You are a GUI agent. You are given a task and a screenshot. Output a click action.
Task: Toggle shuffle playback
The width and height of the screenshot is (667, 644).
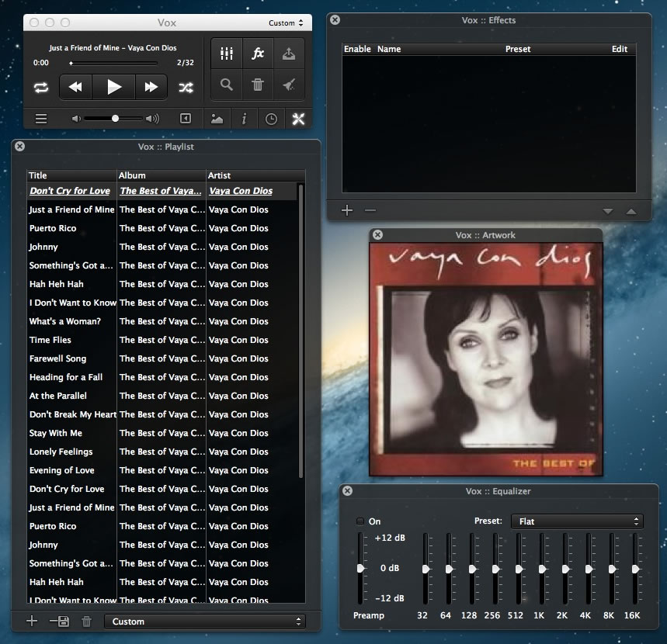click(186, 87)
